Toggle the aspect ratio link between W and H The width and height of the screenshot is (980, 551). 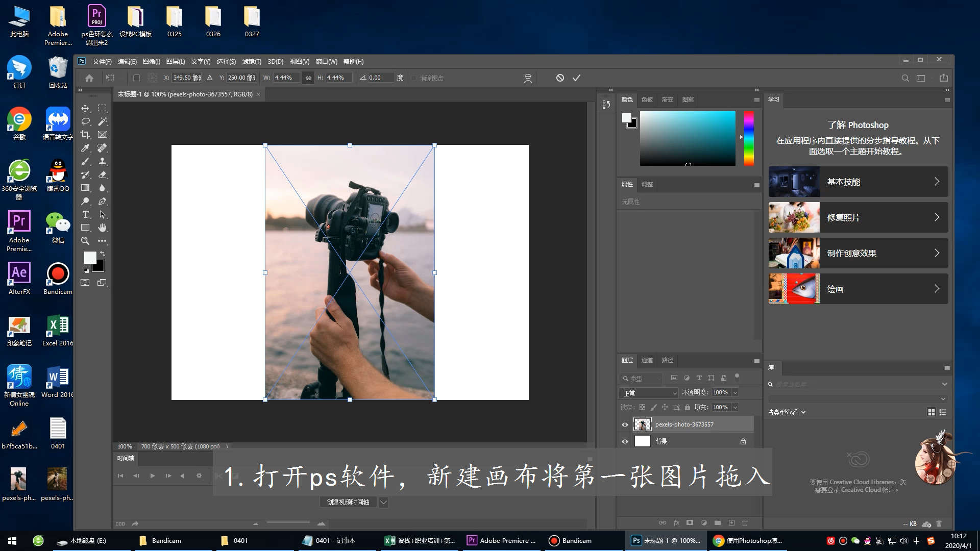(x=308, y=78)
